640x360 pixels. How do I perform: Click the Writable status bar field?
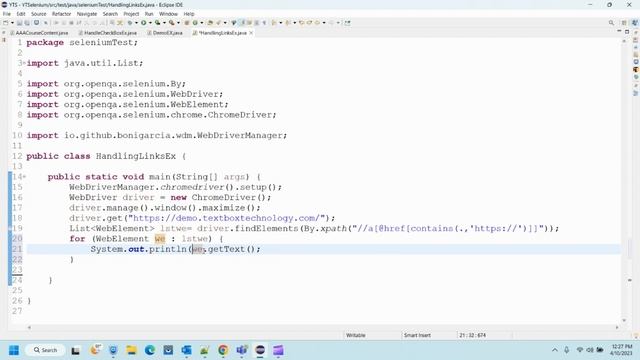[356, 335]
